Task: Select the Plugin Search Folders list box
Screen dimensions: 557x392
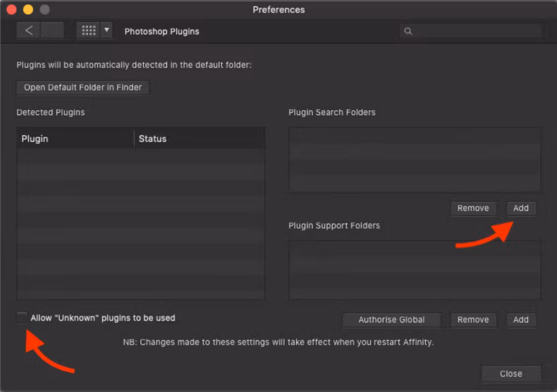Action: click(x=415, y=159)
